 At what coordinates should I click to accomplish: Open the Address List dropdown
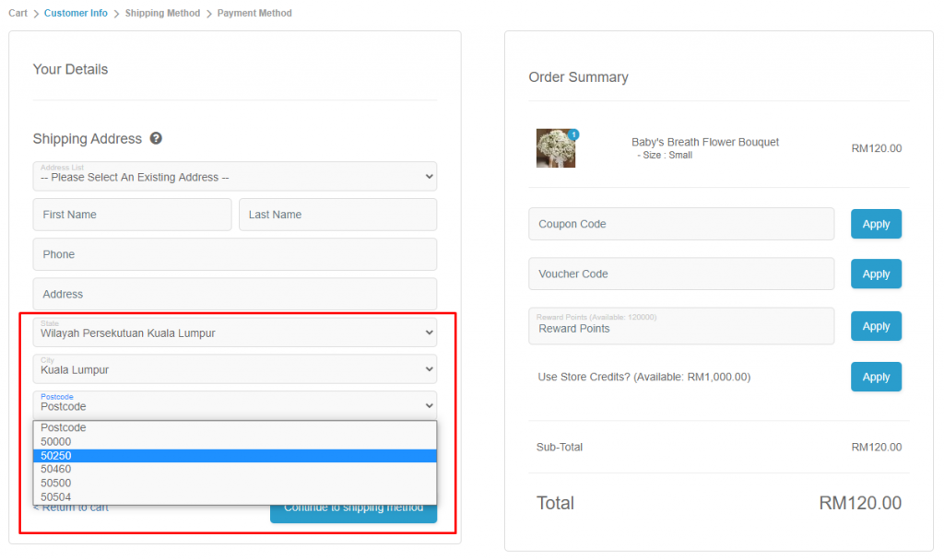click(x=233, y=176)
